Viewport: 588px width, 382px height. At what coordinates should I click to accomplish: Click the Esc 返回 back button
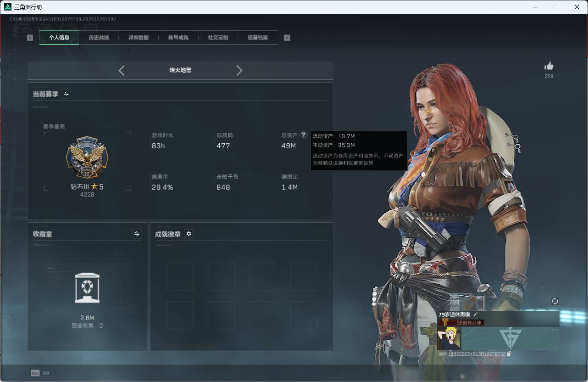tap(40, 373)
